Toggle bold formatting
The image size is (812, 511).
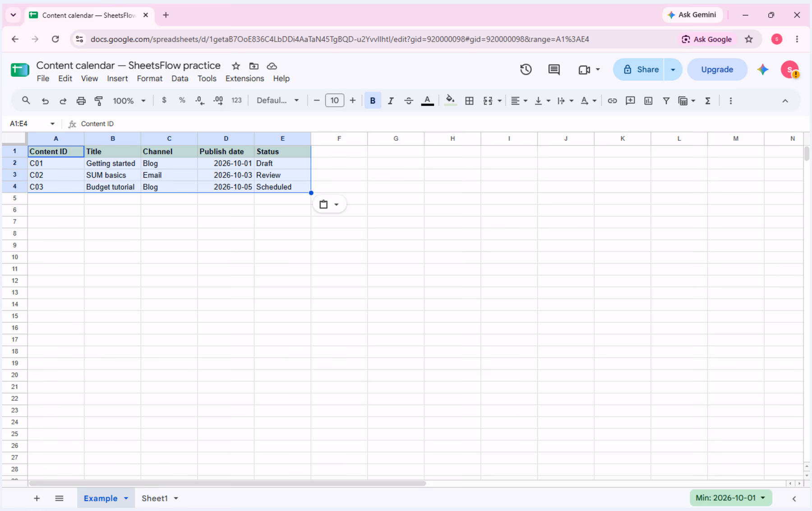pos(373,101)
